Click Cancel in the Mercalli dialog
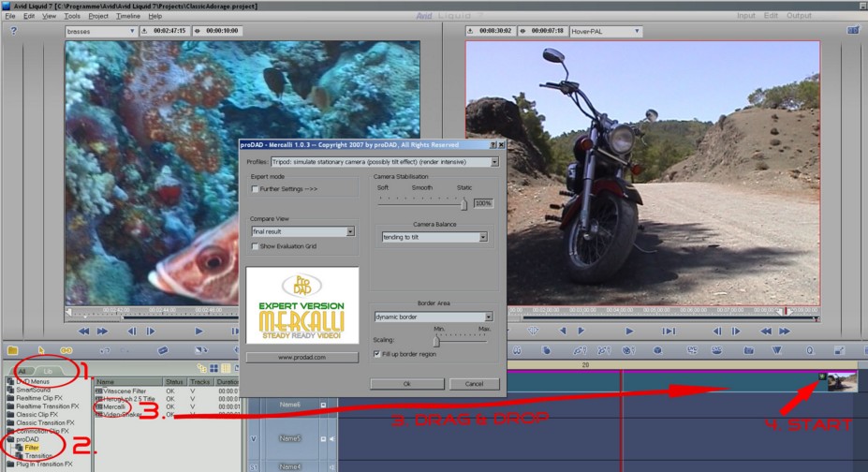The width and height of the screenshot is (868, 472). (474, 383)
